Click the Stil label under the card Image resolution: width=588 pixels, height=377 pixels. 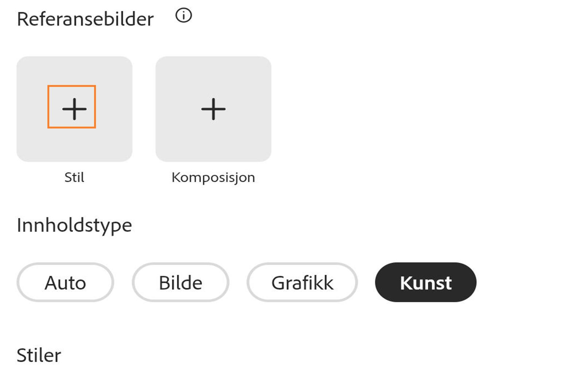[x=74, y=178]
